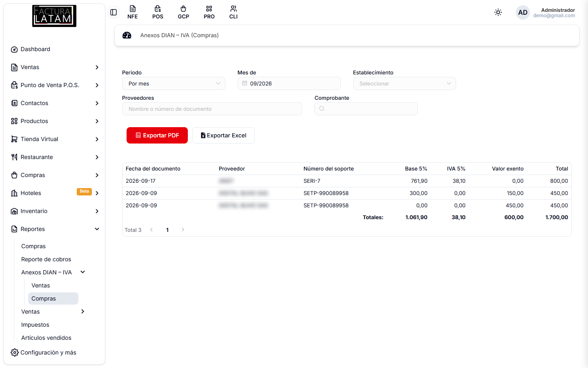Click the dashboard gauge icon in header
Image resolution: width=588 pixels, height=368 pixels.
[x=127, y=35]
